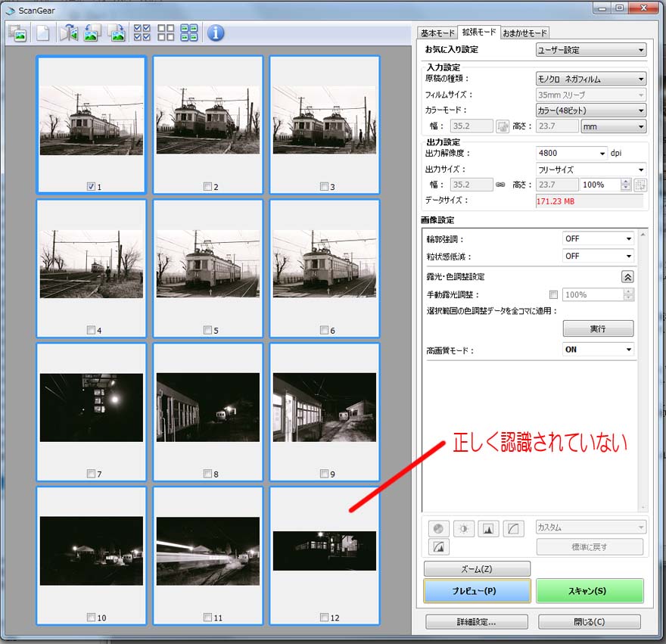Select all frames with the four-thumbnails icon

[x=189, y=33]
